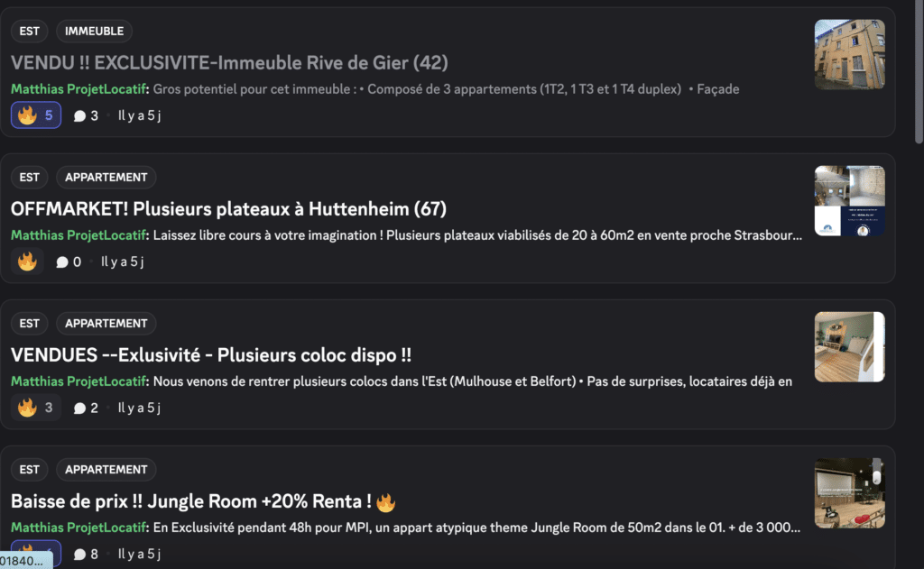Open the Huttenheim plateaux thumbnail image
924x569 pixels.
pyautogui.click(x=849, y=200)
